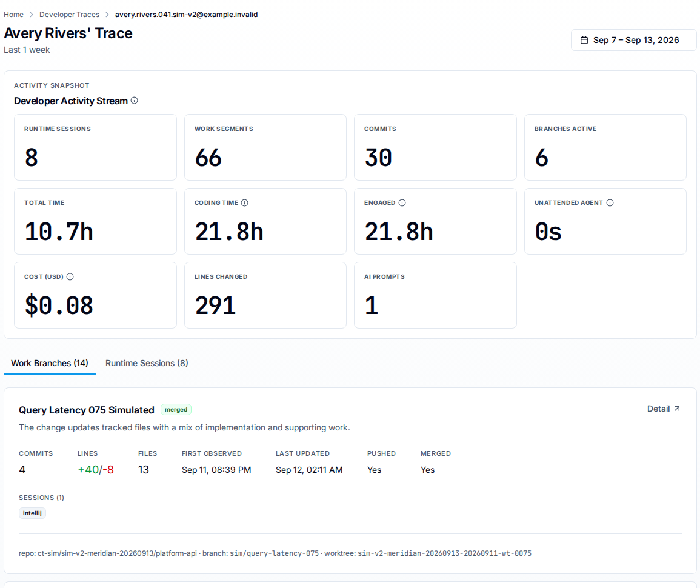Show Coding Time info tooltip icon
Image resolution: width=700 pixels, height=588 pixels.
pyautogui.click(x=245, y=202)
